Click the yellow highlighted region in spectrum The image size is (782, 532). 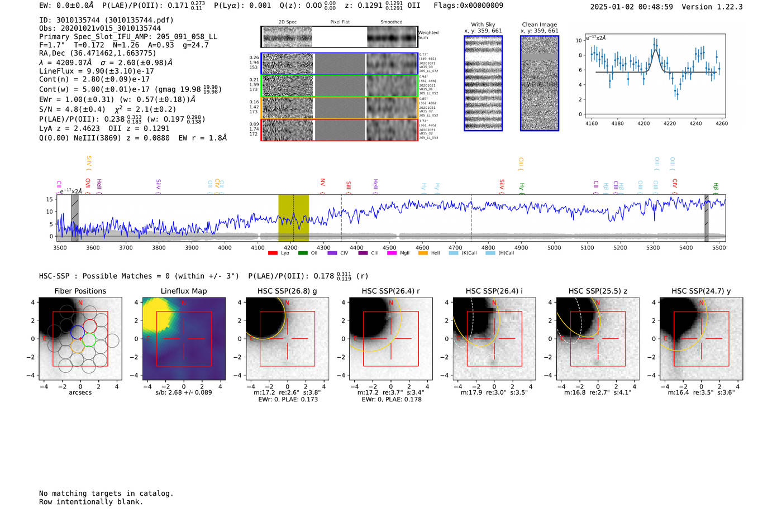point(293,218)
